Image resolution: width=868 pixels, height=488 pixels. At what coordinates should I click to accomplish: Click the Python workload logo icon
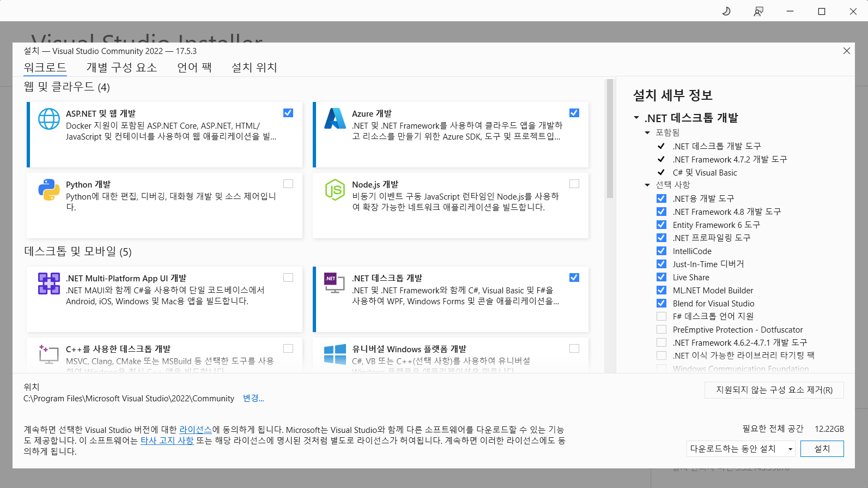pyautogui.click(x=49, y=190)
